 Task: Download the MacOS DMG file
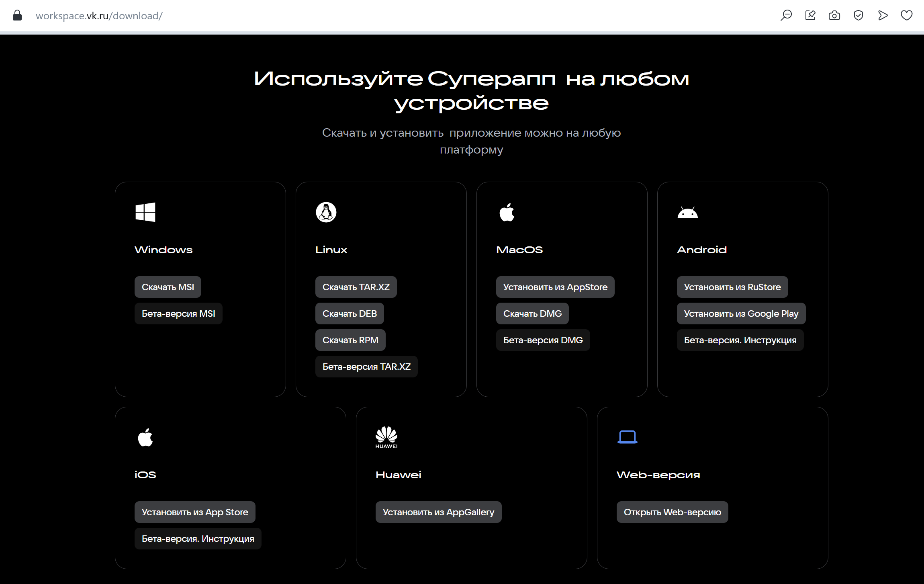click(x=532, y=314)
